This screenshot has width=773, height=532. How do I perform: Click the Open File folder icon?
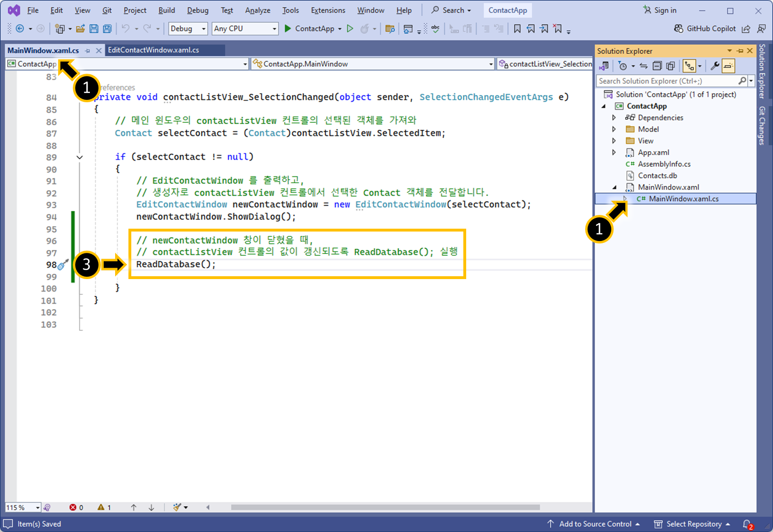80,29
